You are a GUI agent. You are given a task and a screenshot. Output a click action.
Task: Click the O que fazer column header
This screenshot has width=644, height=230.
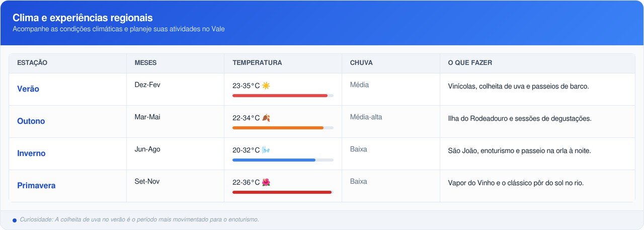(x=470, y=63)
